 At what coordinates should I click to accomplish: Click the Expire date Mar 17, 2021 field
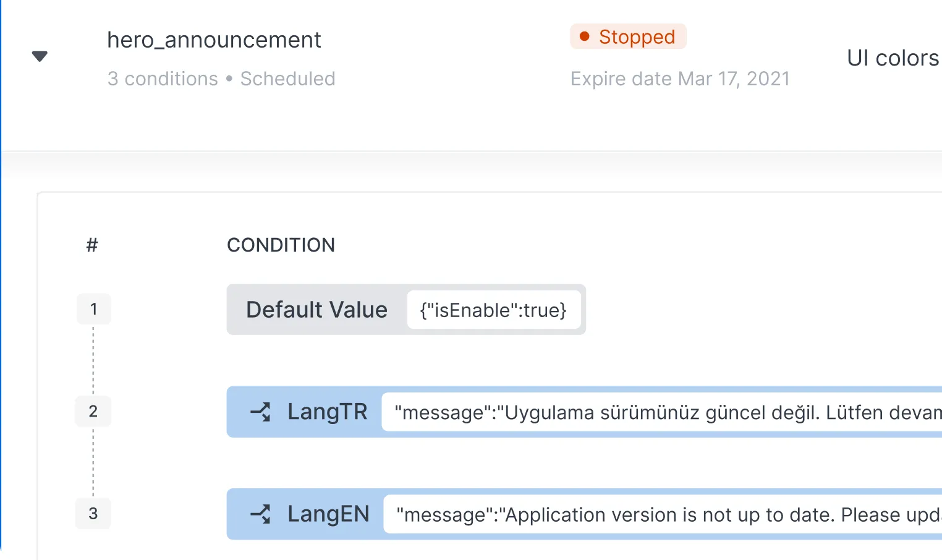(x=680, y=78)
